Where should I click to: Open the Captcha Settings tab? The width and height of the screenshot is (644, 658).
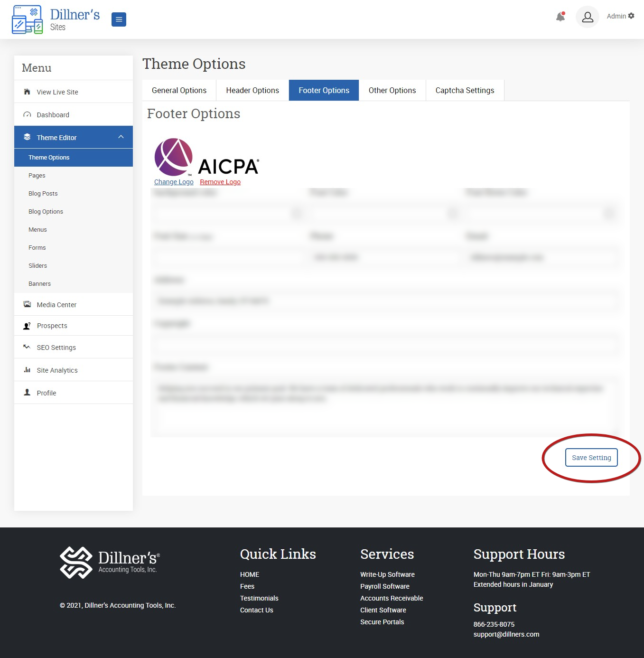[465, 90]
